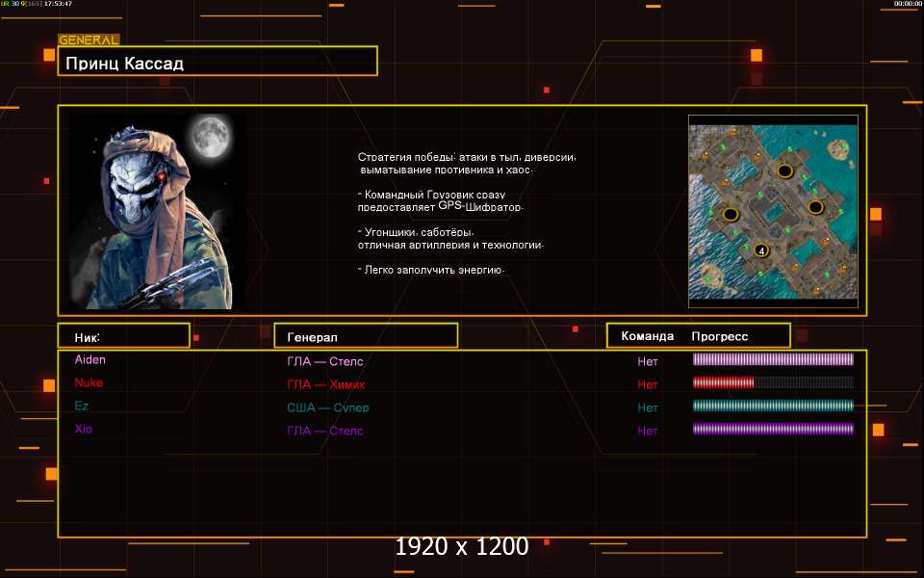Select player Nuke in the list
The image size is (924, 578).
89,382
